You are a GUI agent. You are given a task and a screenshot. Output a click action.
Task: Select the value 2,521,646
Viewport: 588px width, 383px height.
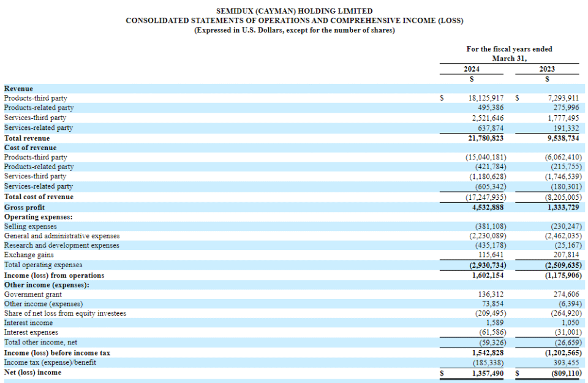click(x=488, y=118)
